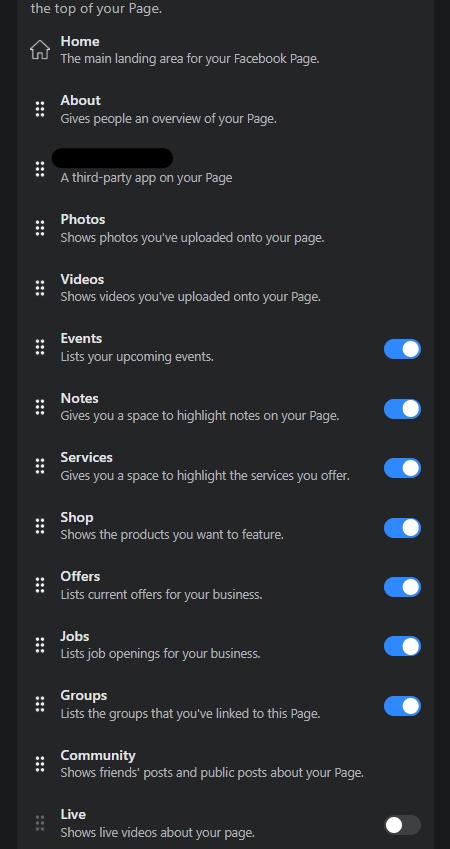Switch off the Jobs toggle
Screen dimensions: 450x849
[x=402, y=646]
